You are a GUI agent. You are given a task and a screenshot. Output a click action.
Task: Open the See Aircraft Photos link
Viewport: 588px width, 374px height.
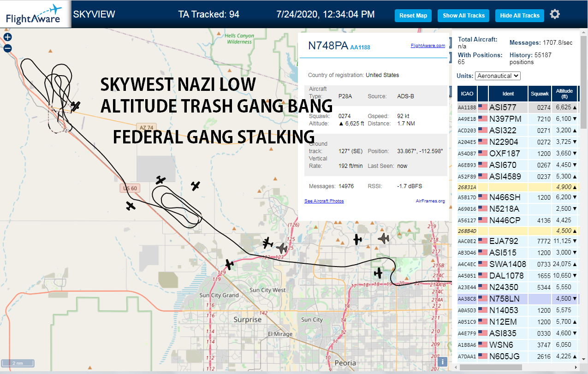pos(324,201)
